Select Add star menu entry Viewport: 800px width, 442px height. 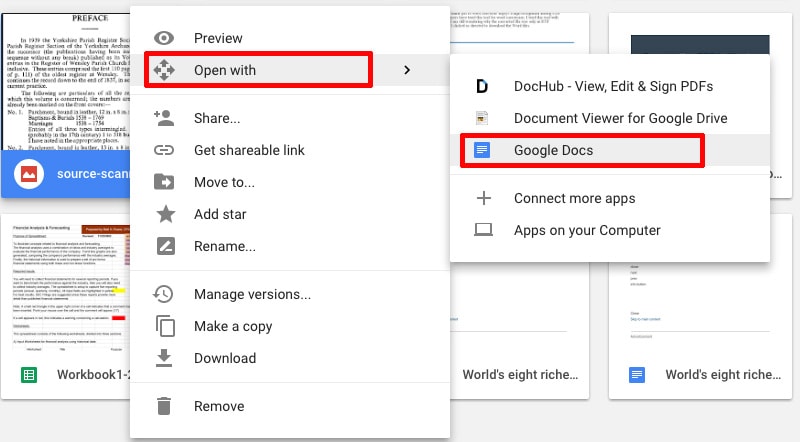[x=290, y=214]
